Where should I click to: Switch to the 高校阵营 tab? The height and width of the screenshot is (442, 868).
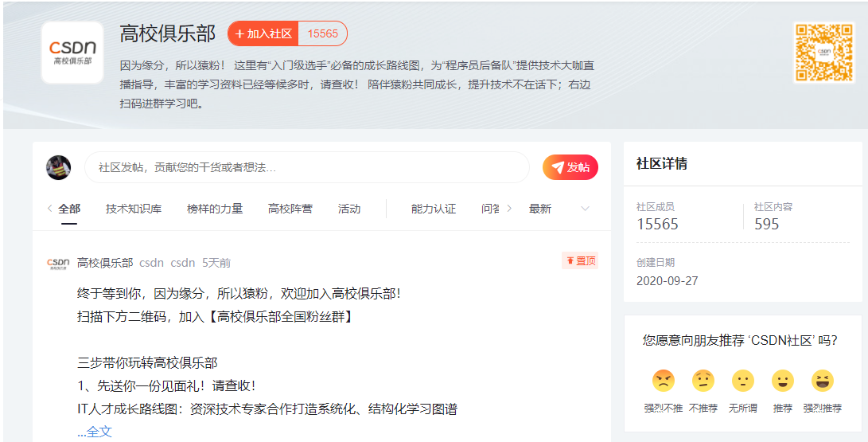point(290,209)
